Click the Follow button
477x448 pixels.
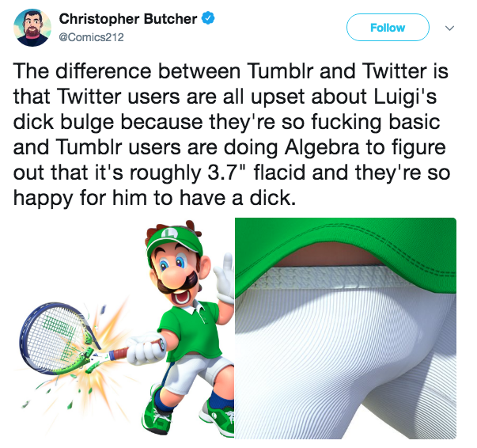click(388, 28)
